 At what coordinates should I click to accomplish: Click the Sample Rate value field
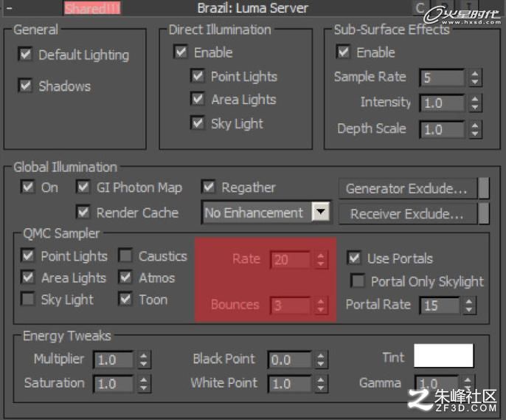[x=443, y=78]
